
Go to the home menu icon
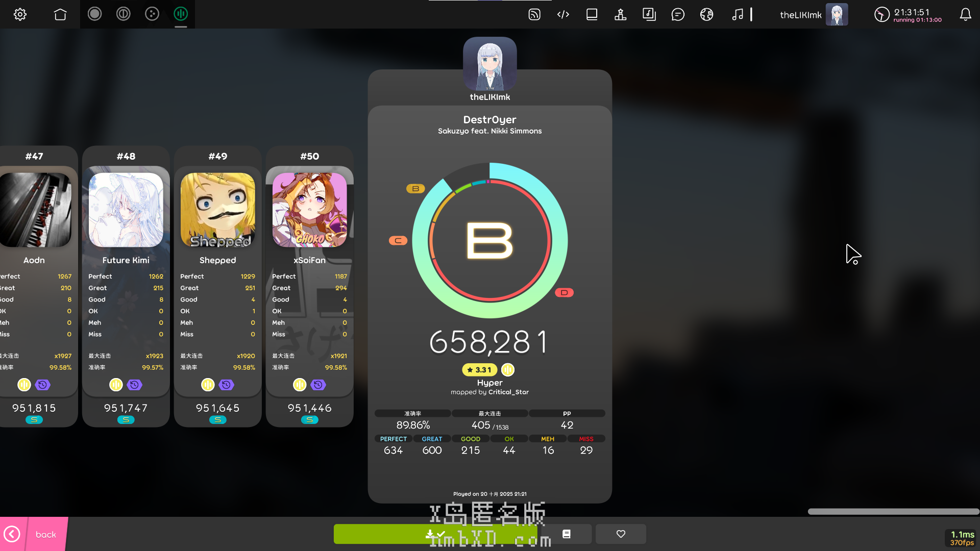click(60, 14)
